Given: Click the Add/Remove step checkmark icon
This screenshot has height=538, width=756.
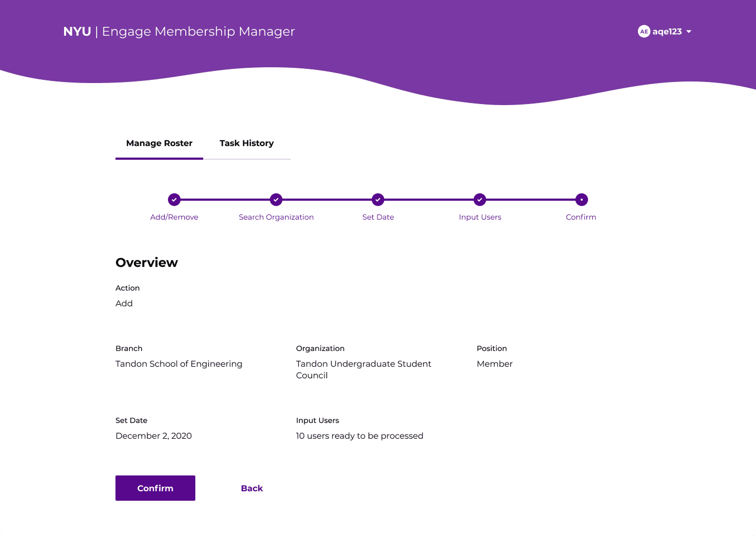Looking at the screenshot, I should coord(174,200).
